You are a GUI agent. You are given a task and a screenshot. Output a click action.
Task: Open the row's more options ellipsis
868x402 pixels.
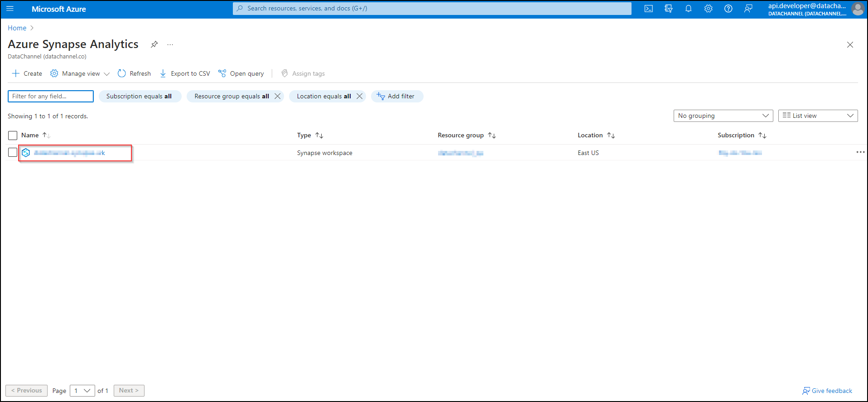(860, 152)
